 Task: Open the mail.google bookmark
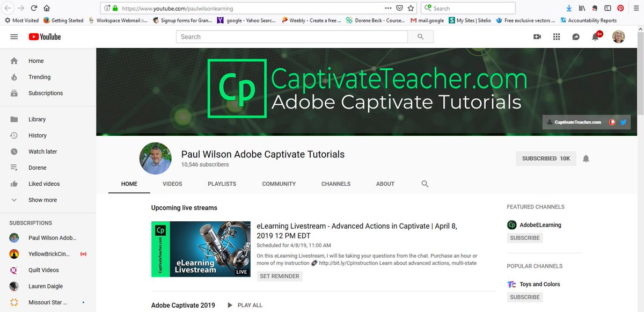[427, 20]
